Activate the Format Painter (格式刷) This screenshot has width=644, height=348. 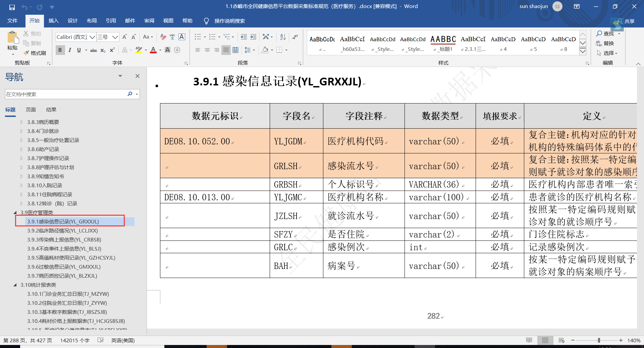click(35, 53)
